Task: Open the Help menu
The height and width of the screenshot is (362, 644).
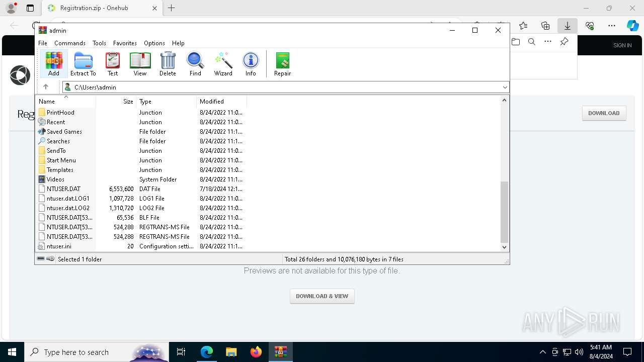Action: [x=178, y=43]
